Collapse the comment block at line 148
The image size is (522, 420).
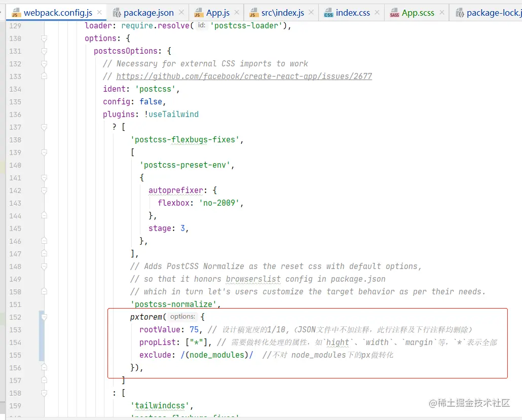click(x=44, y=266)
